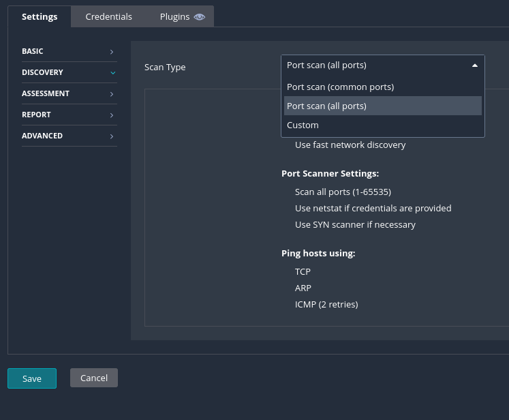Expand the ASSESSMENT section arrow
The image size is (509, 420).
tap(112, 94)
